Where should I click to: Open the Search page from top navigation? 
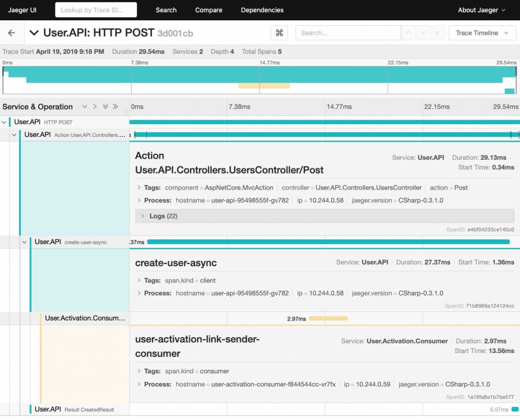tap(166, 10)
